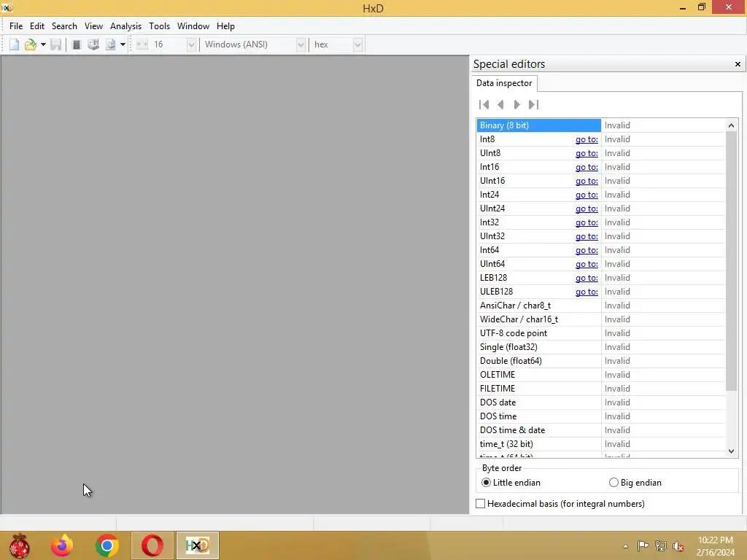
Task: Open the bytes per row 16 dropdown
Action: pos(191,44)
